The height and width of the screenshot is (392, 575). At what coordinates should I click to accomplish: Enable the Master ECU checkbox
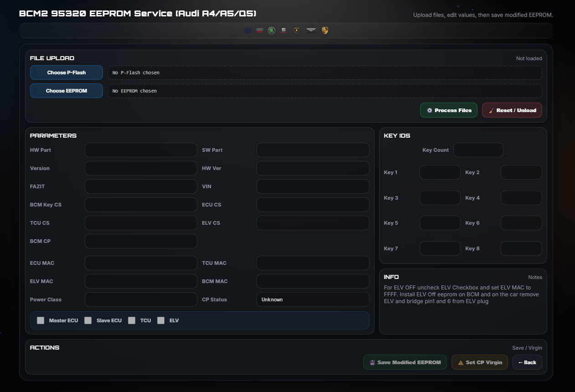coord(41,320)
